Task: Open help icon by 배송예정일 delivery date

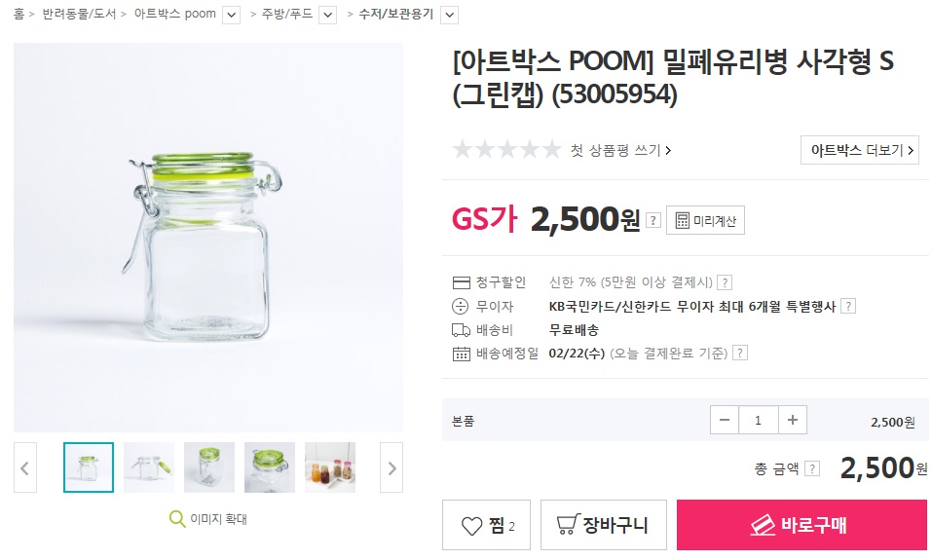Action: pos(740,354)
